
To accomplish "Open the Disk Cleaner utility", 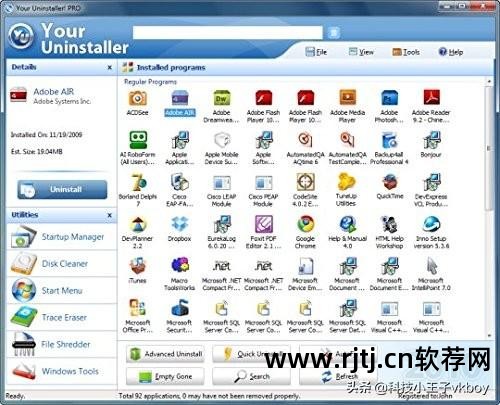I will tap(62, 264).
